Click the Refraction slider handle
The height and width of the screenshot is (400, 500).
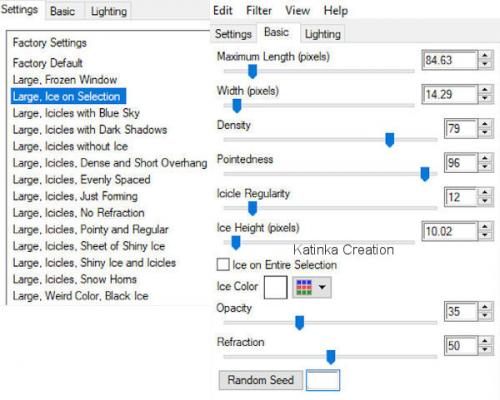point(331,357)
